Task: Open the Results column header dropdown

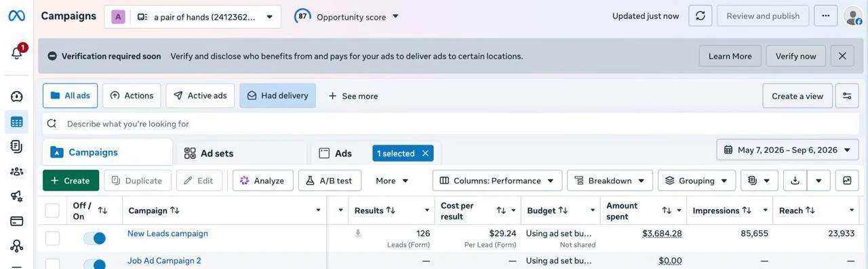Action: click(427, 211)
